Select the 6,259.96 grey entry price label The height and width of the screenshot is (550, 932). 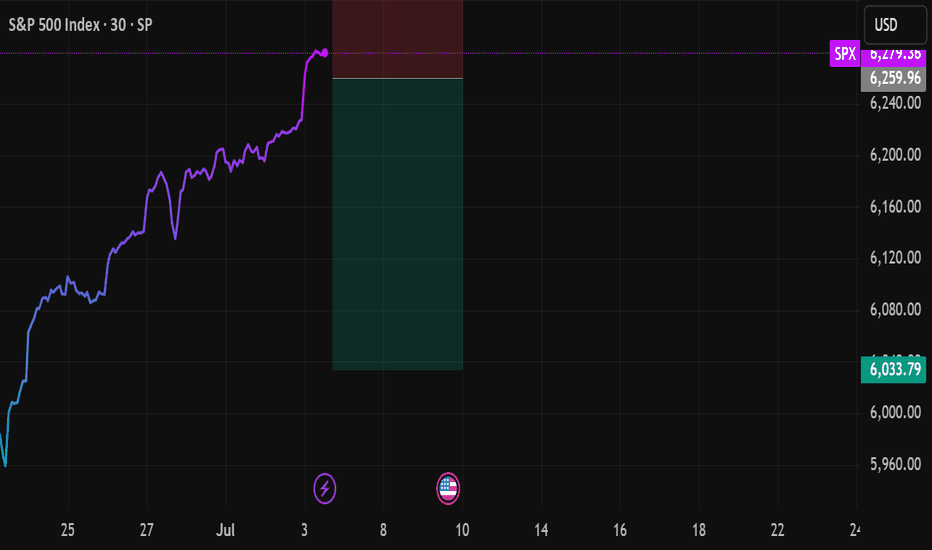pos(893,78)
